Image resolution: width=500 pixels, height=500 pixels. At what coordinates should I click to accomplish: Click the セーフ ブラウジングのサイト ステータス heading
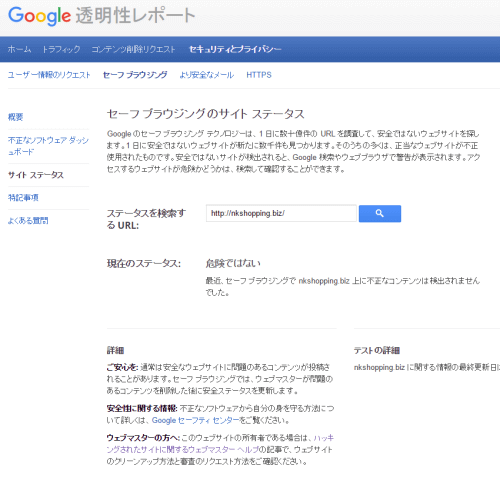click(x=205, y=114)
